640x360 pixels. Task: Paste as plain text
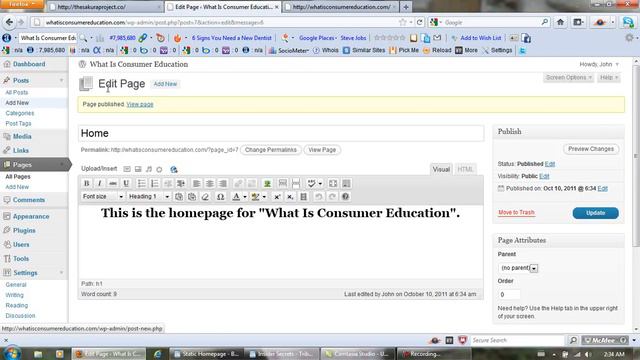point(179,197)
